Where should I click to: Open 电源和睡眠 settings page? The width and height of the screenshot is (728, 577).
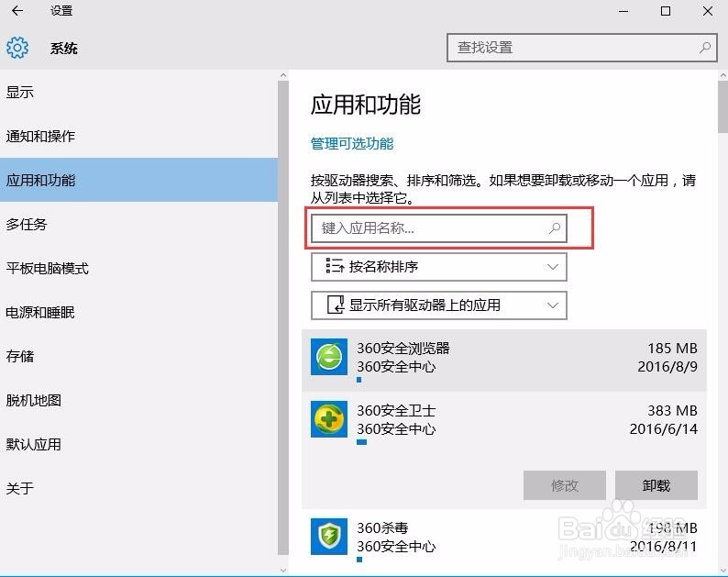pos(138,312)
